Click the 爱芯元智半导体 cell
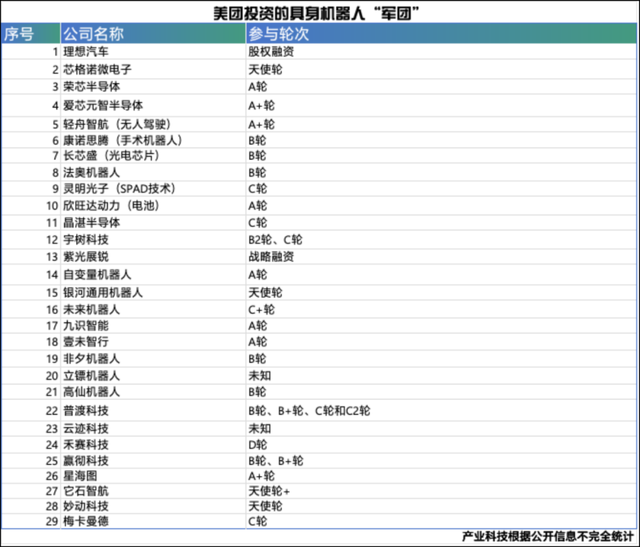Image resolution: width=640 pixels, height=547 pixels. tap(153, 106)
